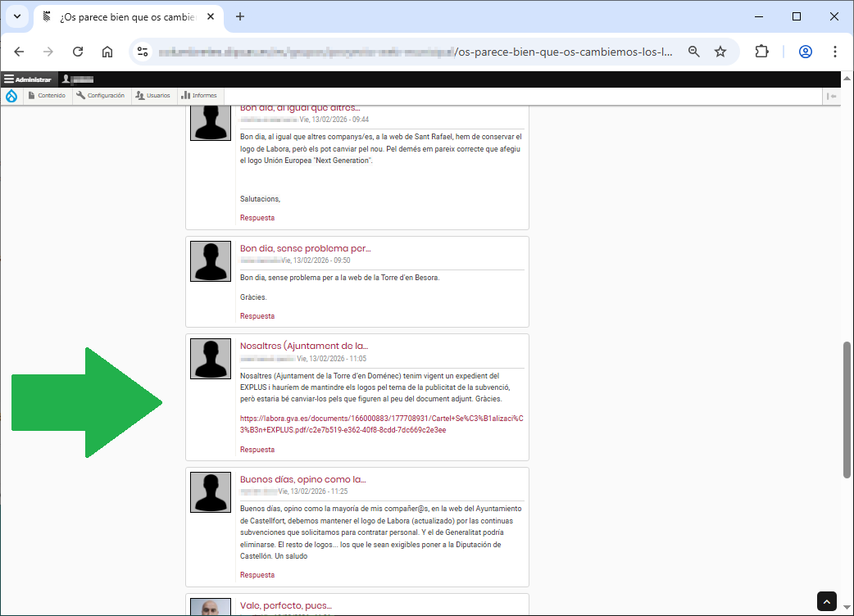Click Respuesta under the 'Bon dia' comment
This screenshot has width=854, height=616.
[x=257, y=217]
